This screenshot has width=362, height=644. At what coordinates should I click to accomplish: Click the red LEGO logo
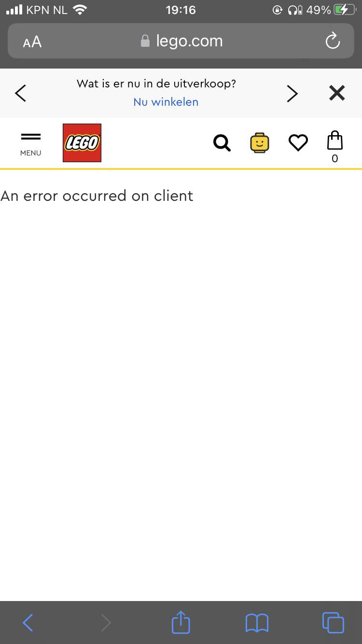(82, 143)
